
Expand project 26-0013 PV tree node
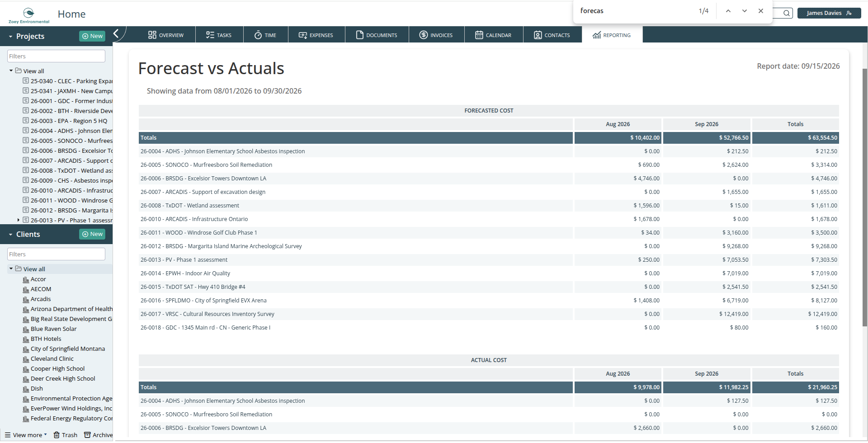point(18,220)
